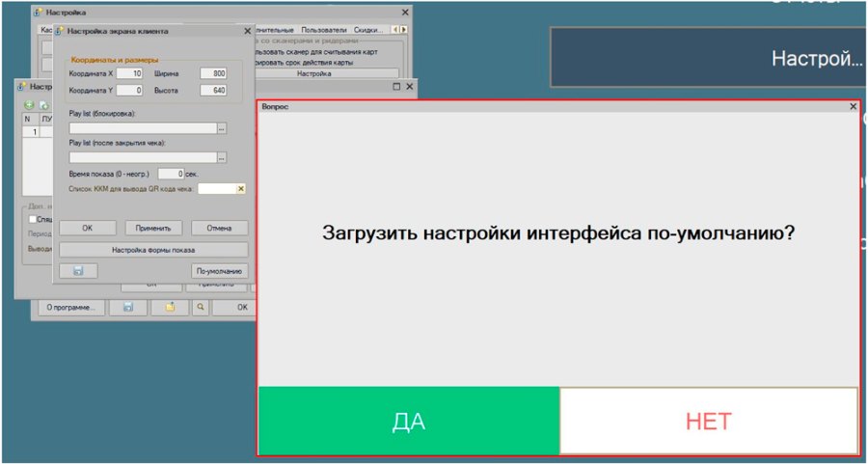Click the Настрой... tile on the dark panel

click(708, 58)
